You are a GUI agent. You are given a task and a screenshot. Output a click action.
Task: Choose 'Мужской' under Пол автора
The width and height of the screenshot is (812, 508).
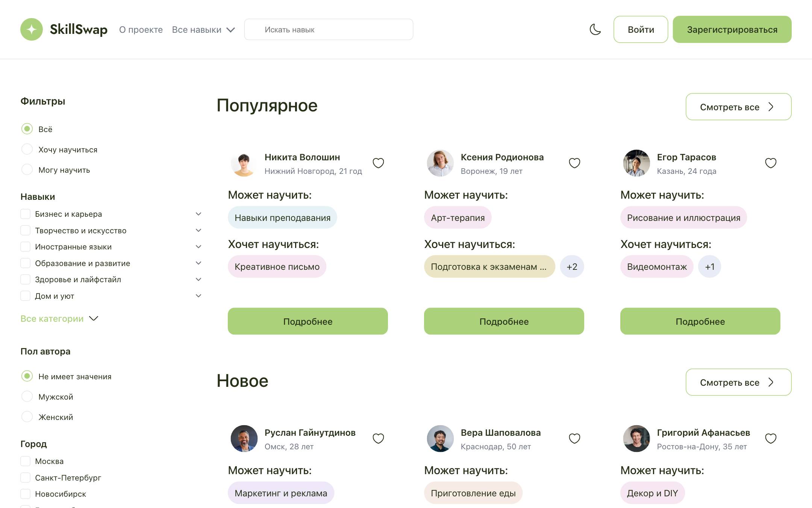click(27, 397)
